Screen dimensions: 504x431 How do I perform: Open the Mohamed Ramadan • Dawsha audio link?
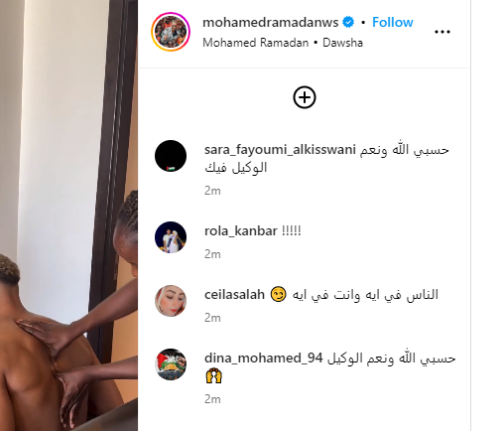click(x=283, y=43)
